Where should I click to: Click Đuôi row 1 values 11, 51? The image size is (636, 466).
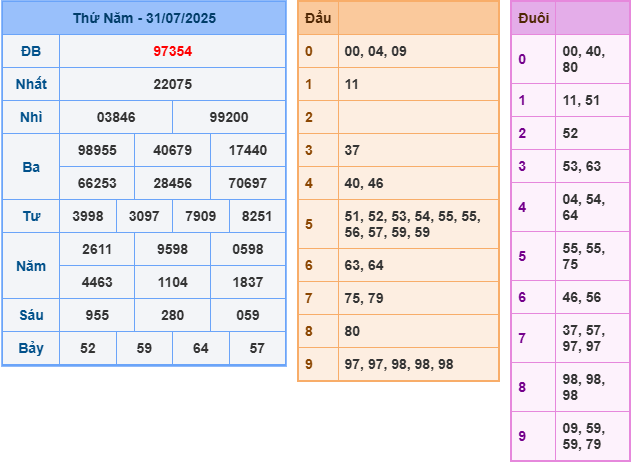coord(581,101)
